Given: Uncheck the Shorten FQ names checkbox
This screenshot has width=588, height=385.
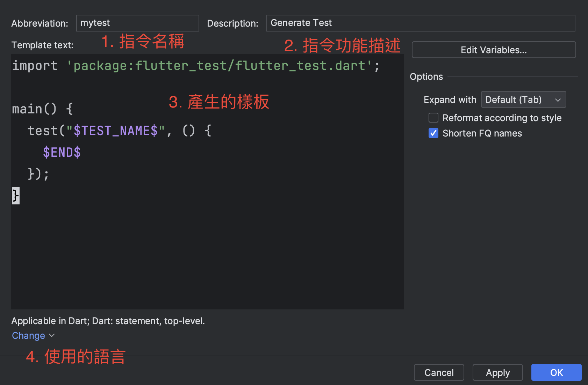Looking at the screenshot, I should point(433,133).
